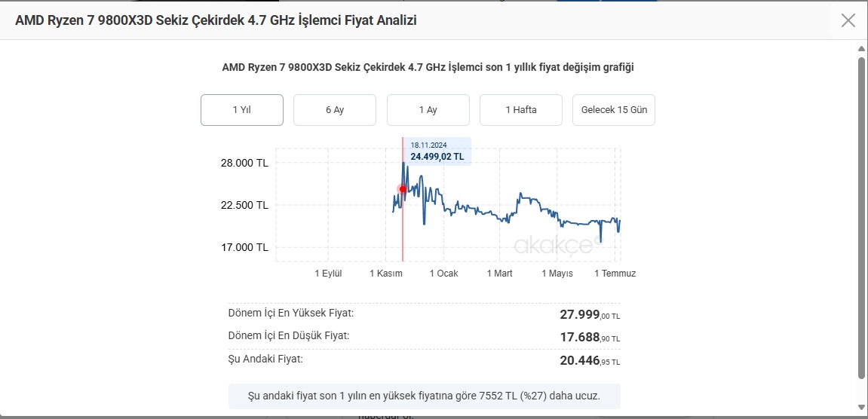Viewport: 868px width, 419px height.
Task: Click the current price 20.446 value
Action: (590, 361)
